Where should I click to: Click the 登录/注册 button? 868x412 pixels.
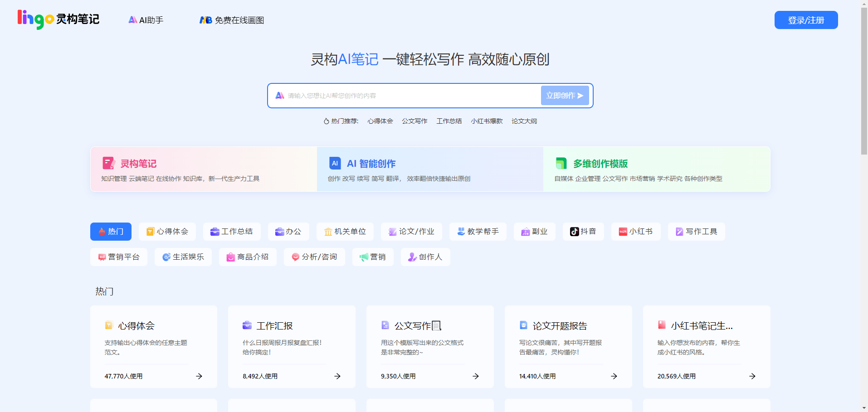point(805,20)
